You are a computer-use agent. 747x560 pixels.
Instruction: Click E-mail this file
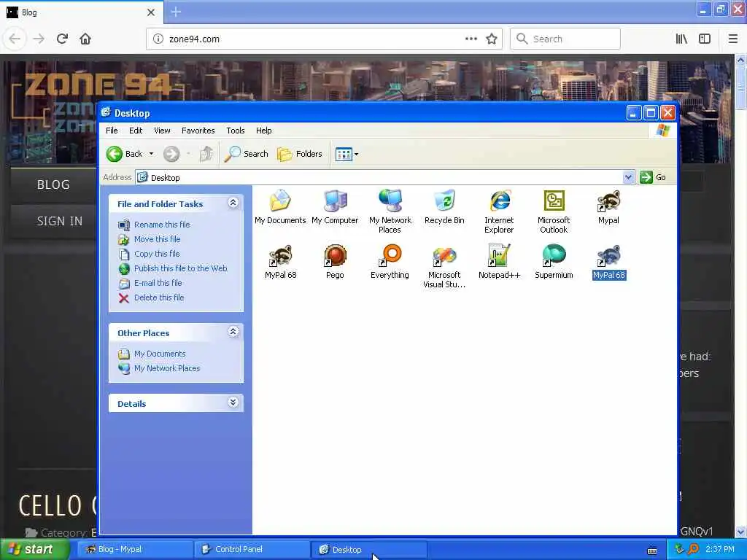[158, 283]
